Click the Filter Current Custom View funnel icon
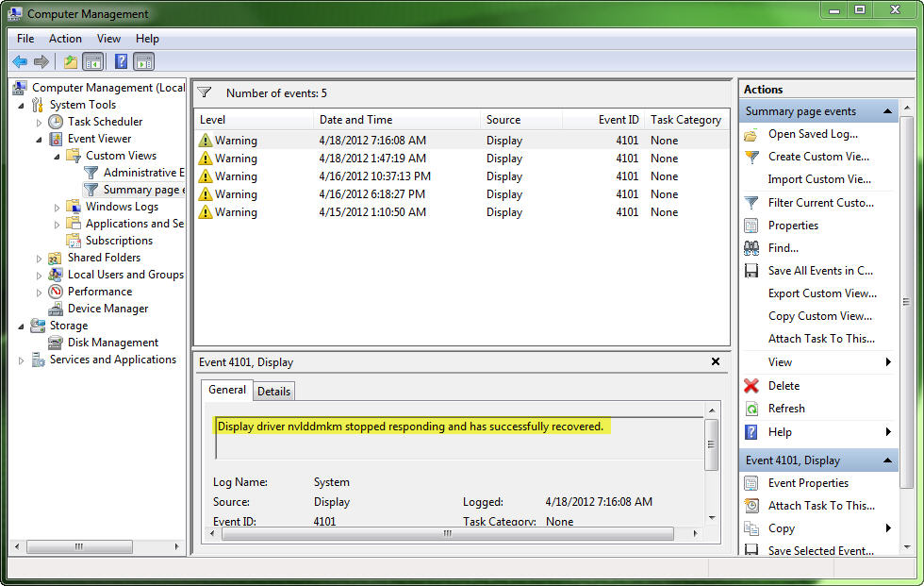 tap(751, 203)
